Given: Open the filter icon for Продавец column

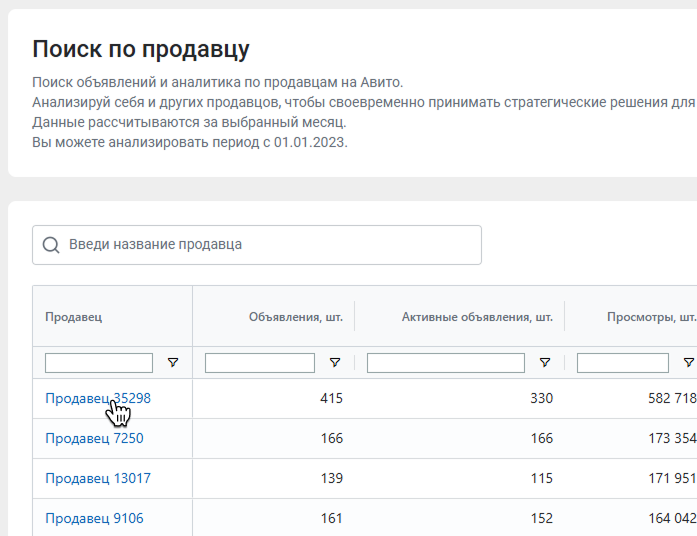Looking at the screenshot, I should [x=173, y=363].
